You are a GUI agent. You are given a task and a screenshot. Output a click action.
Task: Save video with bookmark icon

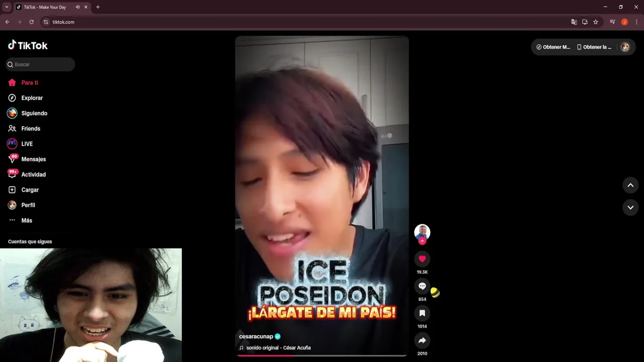coord(422,313)
